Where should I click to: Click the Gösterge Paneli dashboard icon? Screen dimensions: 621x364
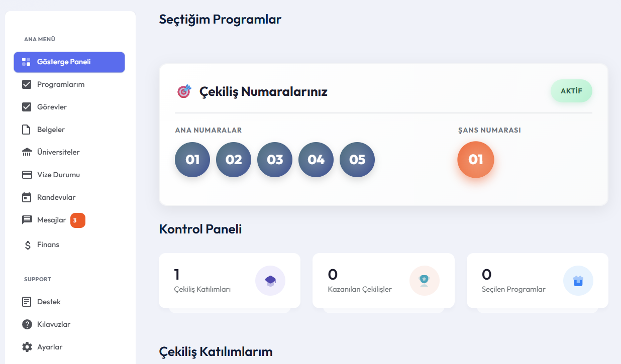click(26, 62)
